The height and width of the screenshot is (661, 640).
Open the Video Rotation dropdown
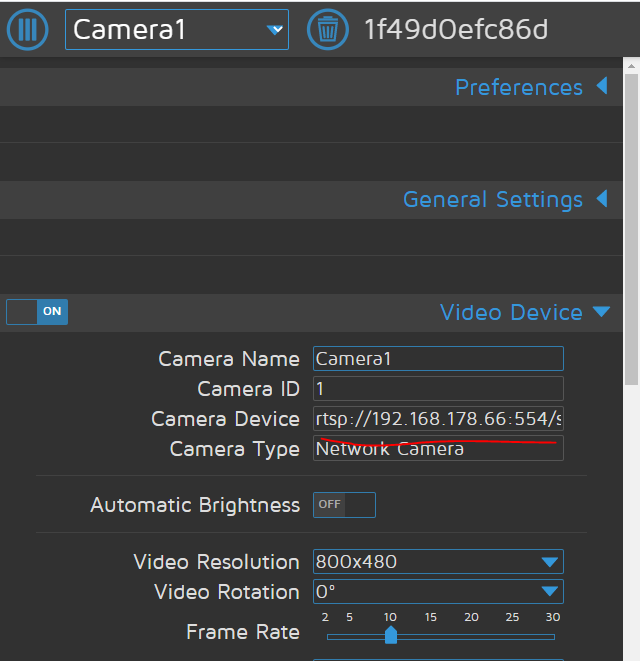[x=438, y=592]
